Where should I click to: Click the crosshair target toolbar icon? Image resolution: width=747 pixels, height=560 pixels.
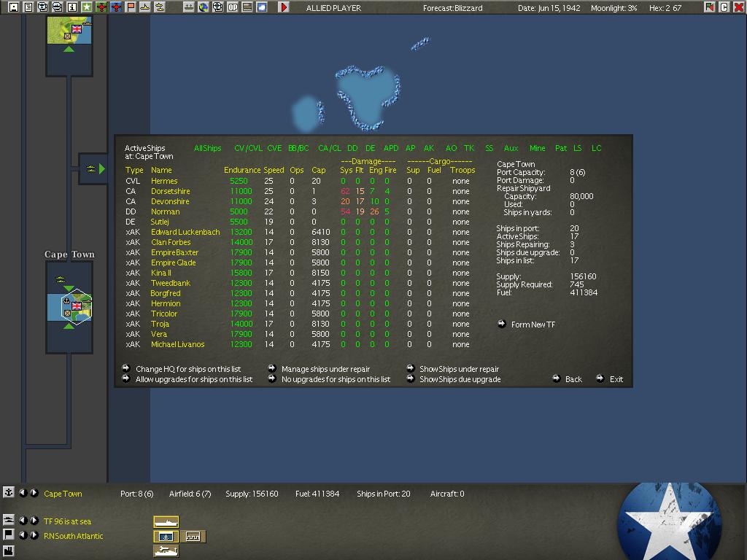(x=217, y=7)
